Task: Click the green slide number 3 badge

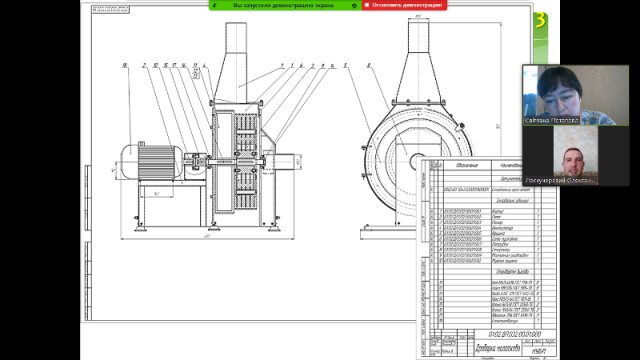Action: coord(540,20)
